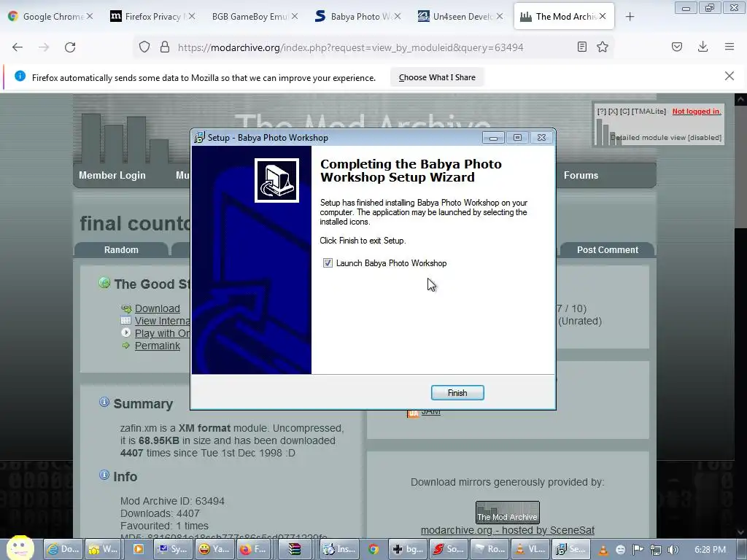Open the Chrome taskbar icon
The image size is (747, 560).
[373, 549]
